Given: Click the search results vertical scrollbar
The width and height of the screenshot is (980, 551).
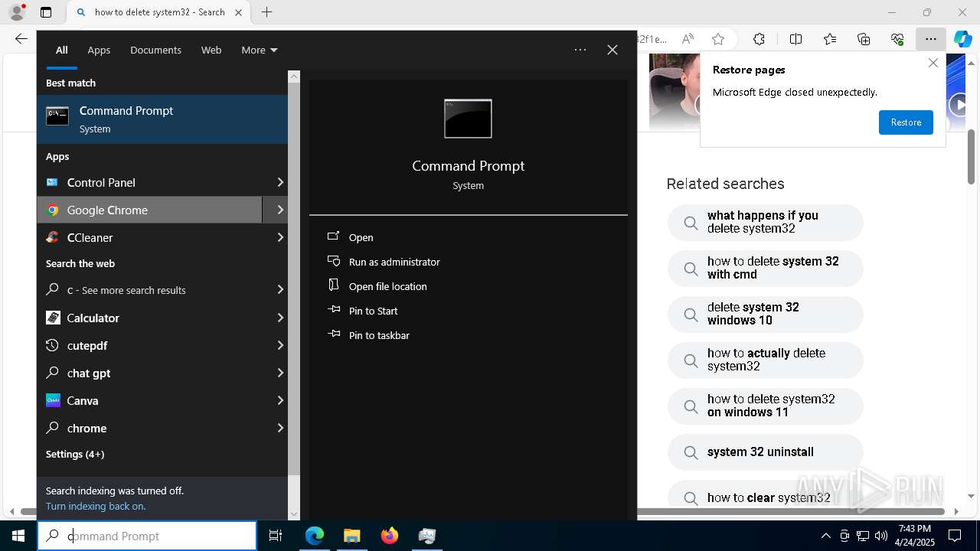Looking at the screenshot, I should 294,279.
